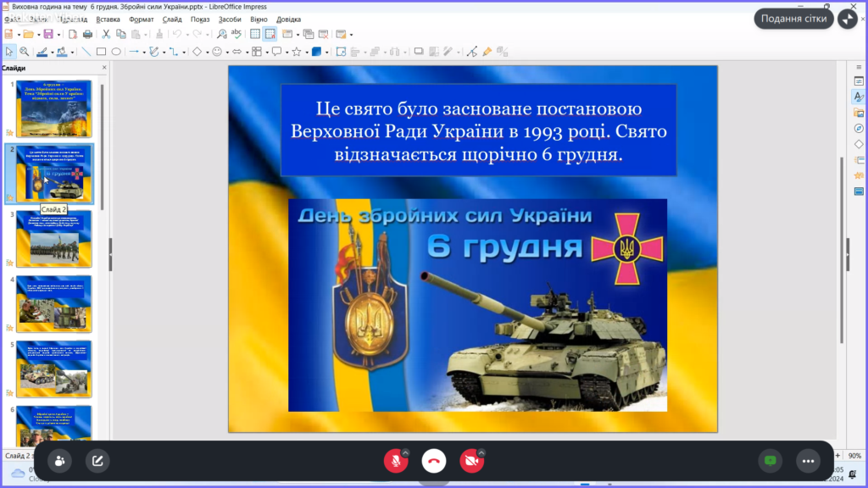
Task: Open the Gallery deck in the sidebar
Action: pyautogui.click(x=858, y=113)
